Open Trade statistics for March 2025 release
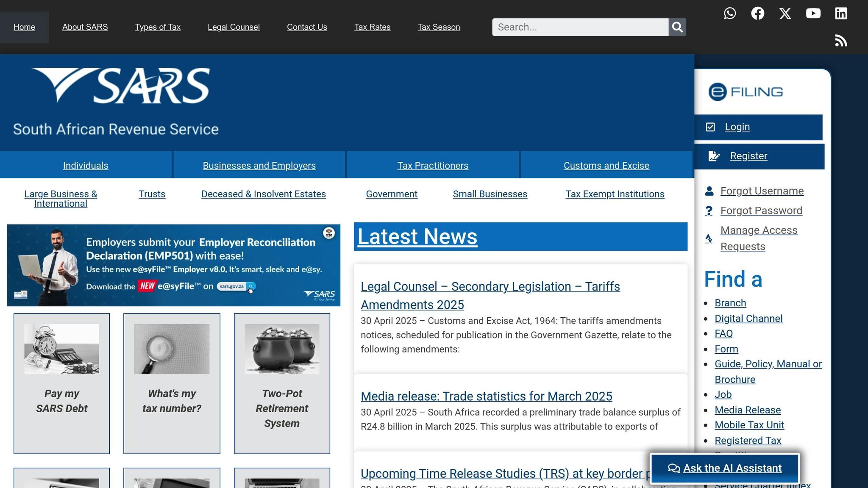Viewport: 868px width, 488px height. pos(487,396)
